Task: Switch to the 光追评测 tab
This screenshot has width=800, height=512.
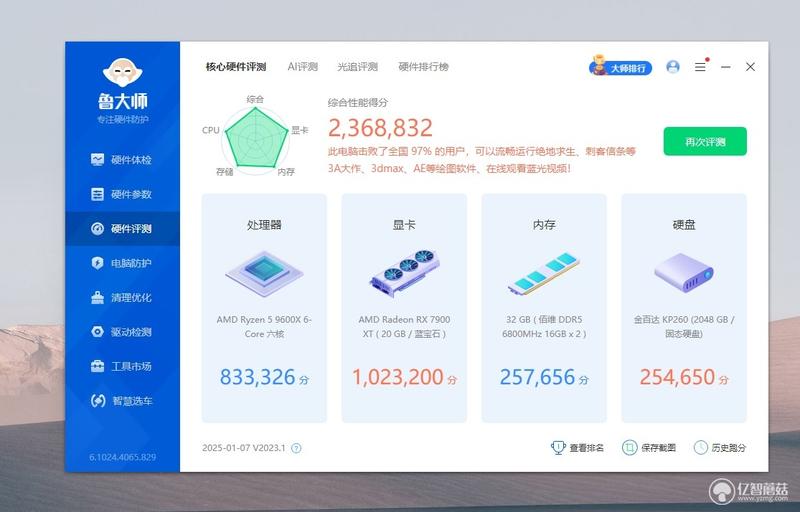Action: pyautogui.click(x=358, y=67)
